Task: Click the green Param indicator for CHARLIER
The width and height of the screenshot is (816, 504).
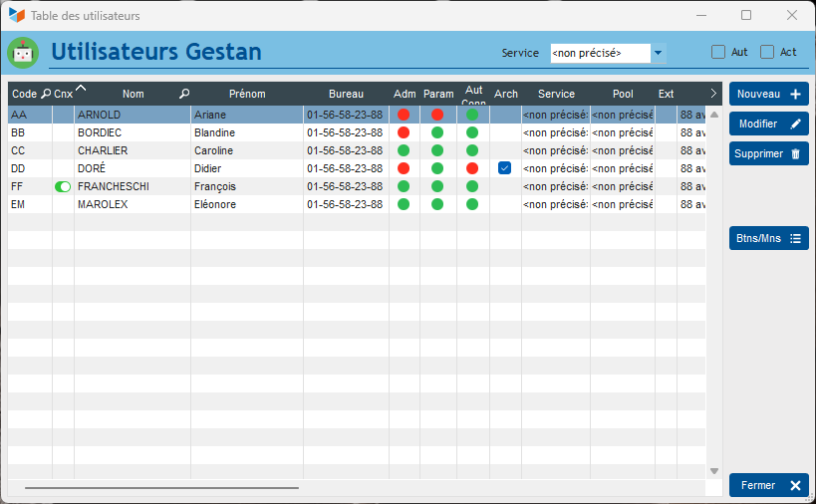Action: (437, 150)
